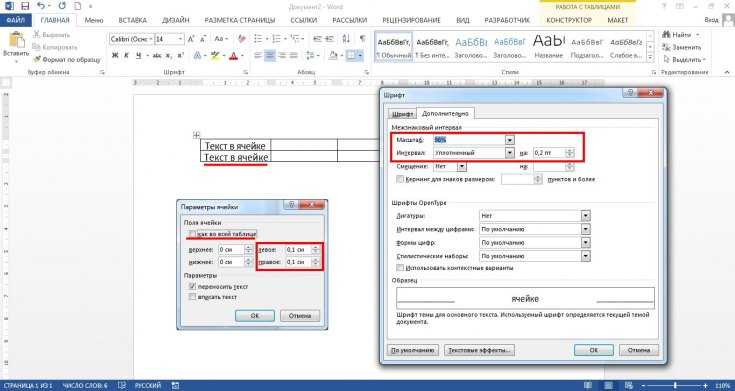Image resolution: width=735 pixels, height=391 pixels.
Task: Switch to the ДИЗАЙН ribbon tab
Action: pos(175,20)
